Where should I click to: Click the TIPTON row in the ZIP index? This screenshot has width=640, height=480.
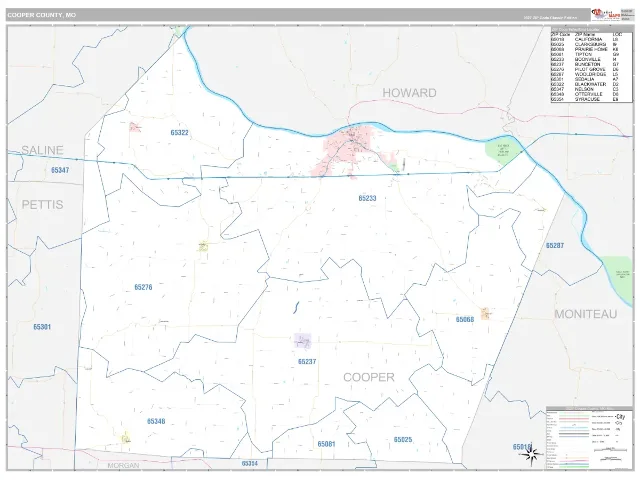point(585,54)
